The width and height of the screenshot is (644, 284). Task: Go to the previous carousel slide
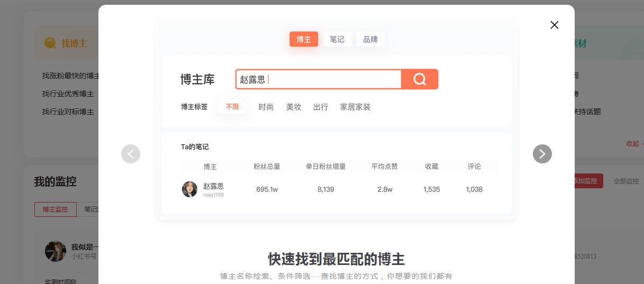[x=131, y=154]
